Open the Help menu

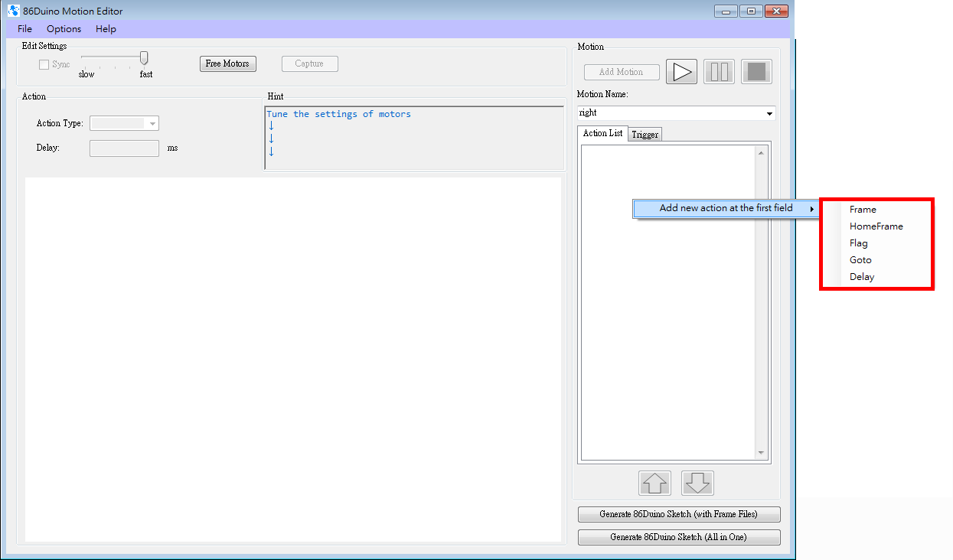[106, 29]
